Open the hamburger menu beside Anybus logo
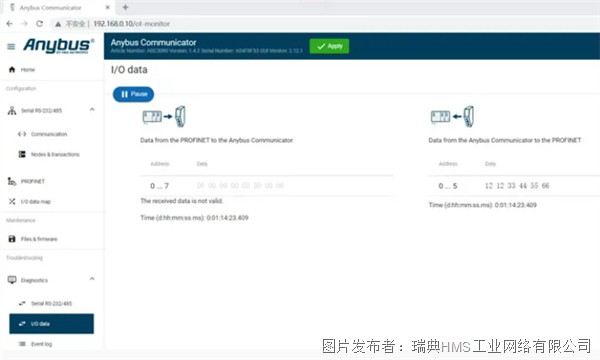 [11, 47]
